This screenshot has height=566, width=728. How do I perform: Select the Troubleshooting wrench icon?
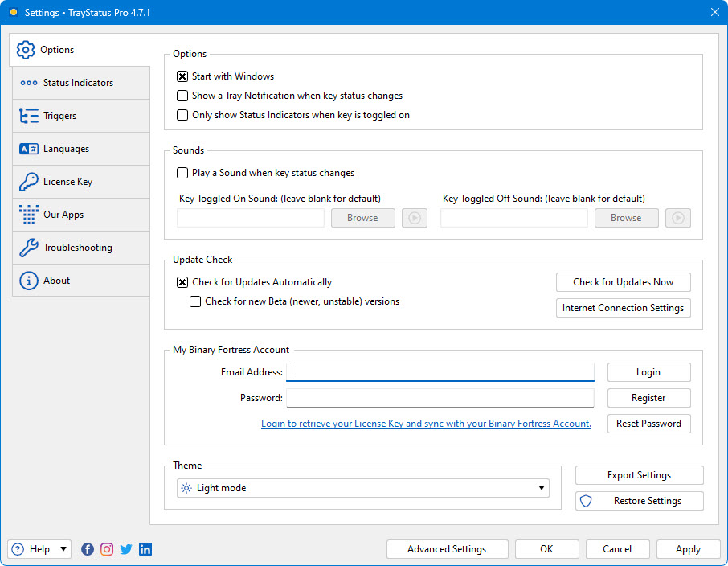click(30, 248)
